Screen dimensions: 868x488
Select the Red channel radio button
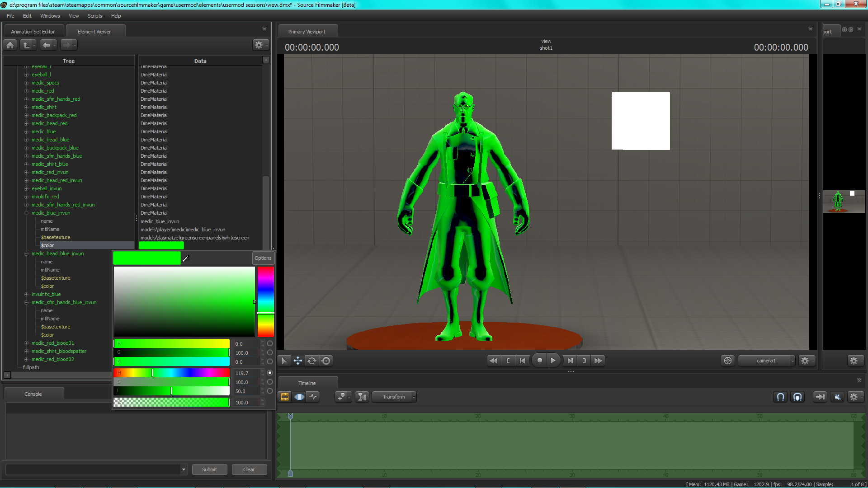[270, 343]
